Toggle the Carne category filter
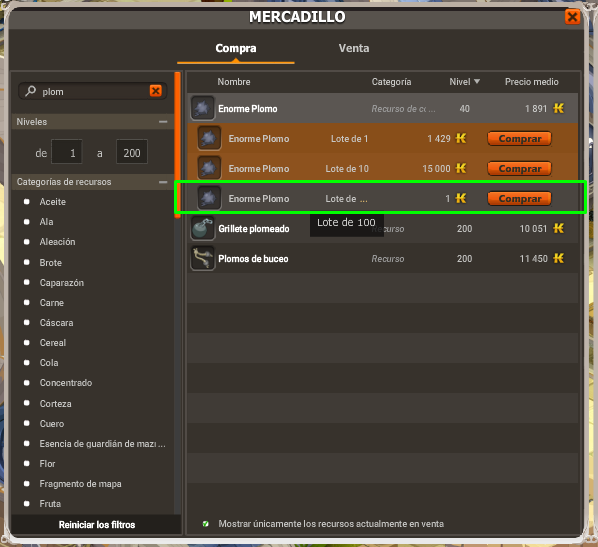Viewport: 598px width, 547px height. pyautogui.click(x=27, y=302)
